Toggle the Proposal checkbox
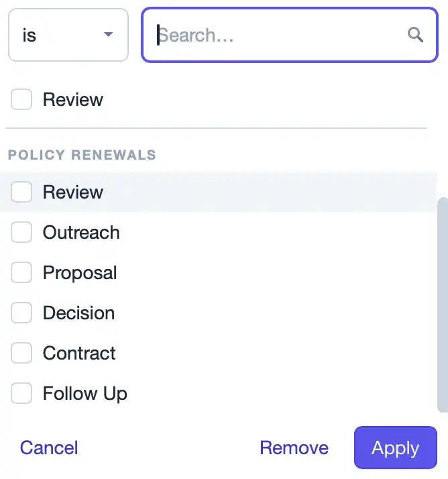The width and height of the screenshot is (448, 479). [x=21, y=272]
